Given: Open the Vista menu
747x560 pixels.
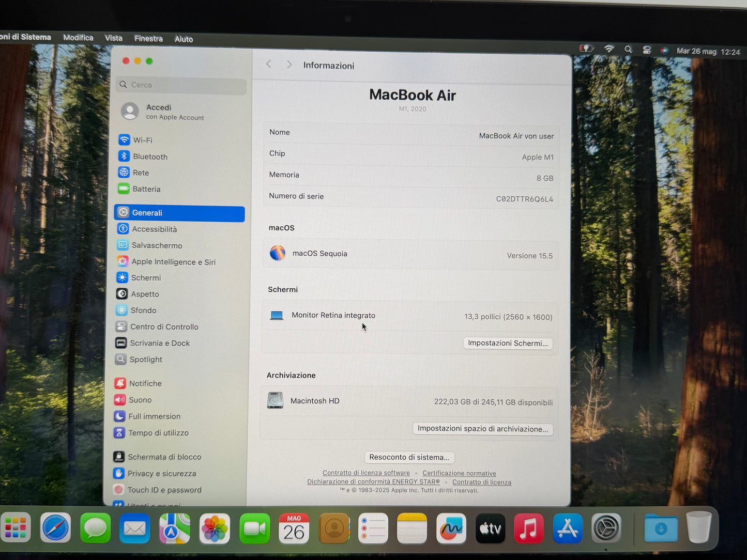Looking at the screenshot, I should [114, 38].
